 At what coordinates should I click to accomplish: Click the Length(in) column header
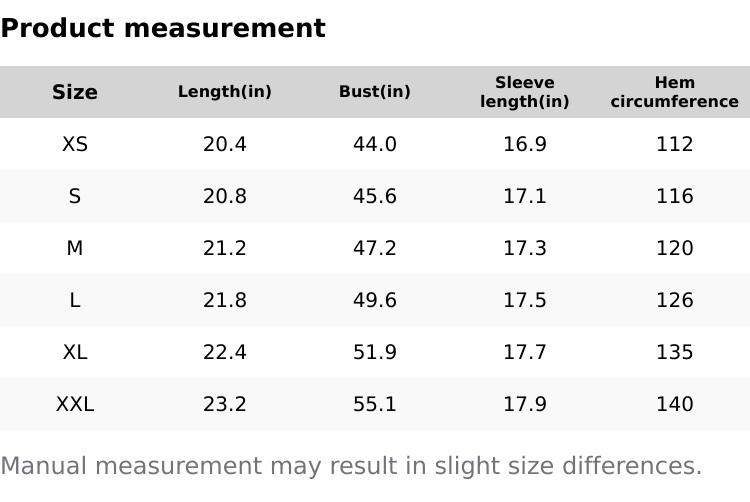tap(225, 92)
